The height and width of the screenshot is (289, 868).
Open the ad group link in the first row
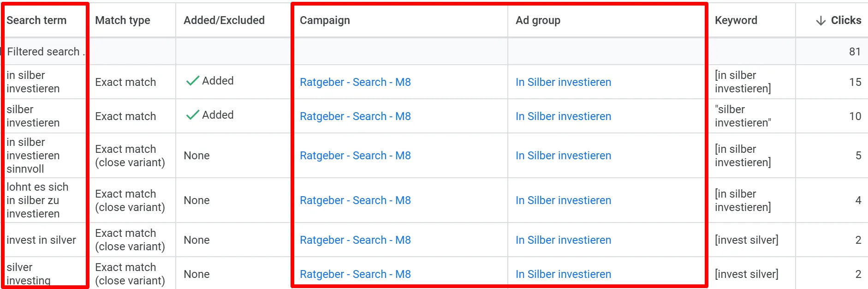563,82
